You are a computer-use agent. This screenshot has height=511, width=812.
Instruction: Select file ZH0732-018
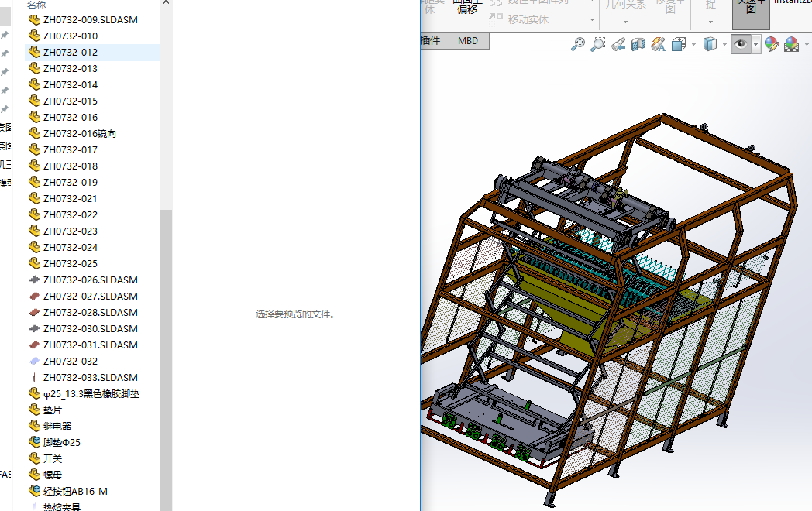(x=71, y=166)
